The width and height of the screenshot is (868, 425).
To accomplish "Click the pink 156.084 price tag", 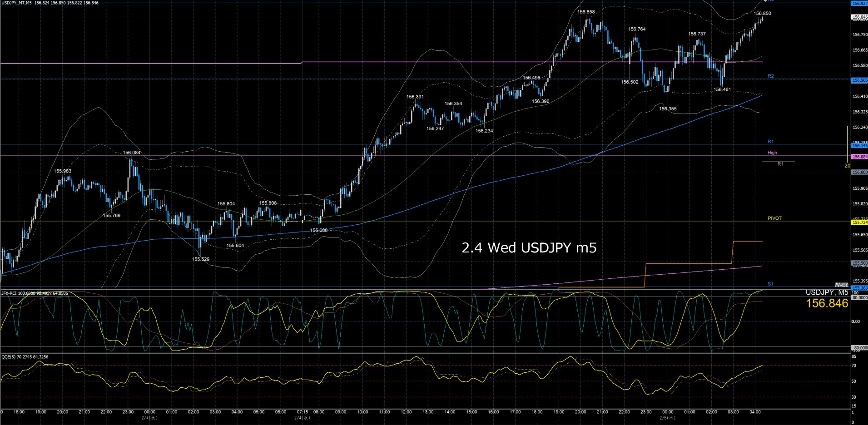I will [859, 157].
